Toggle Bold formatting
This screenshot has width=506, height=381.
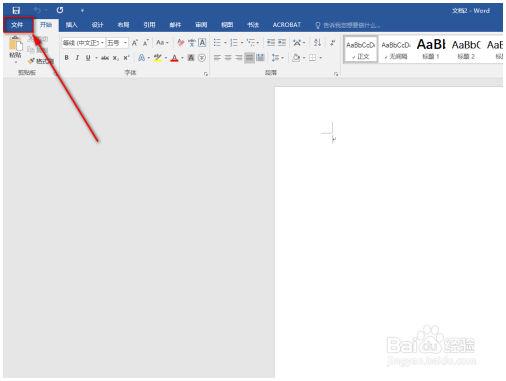tap(66, 58)
